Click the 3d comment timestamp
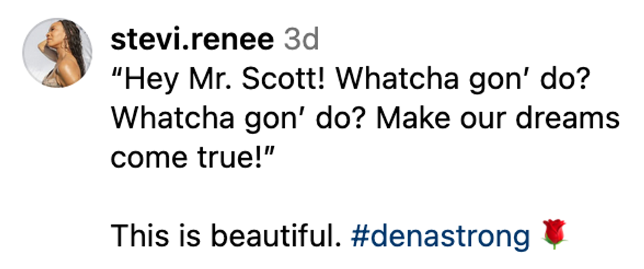The height and width of the screenshot is (269, 644). (x=301, y=41)
